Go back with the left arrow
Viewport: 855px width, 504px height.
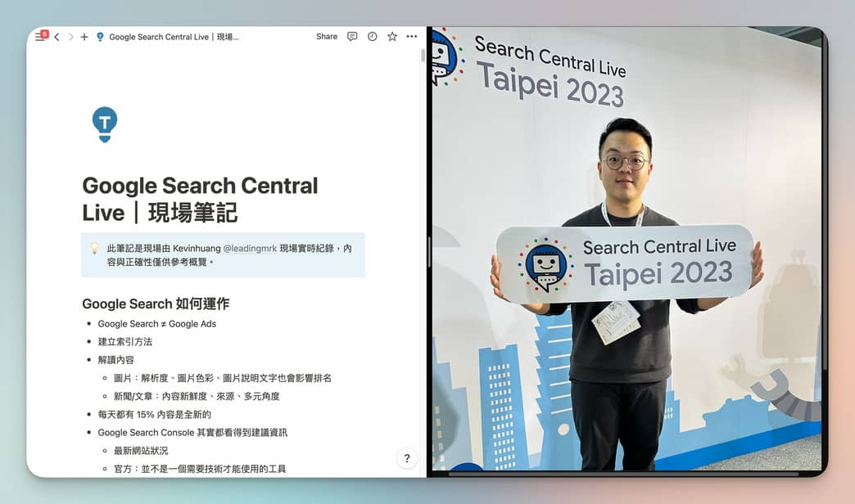(57, 37)
